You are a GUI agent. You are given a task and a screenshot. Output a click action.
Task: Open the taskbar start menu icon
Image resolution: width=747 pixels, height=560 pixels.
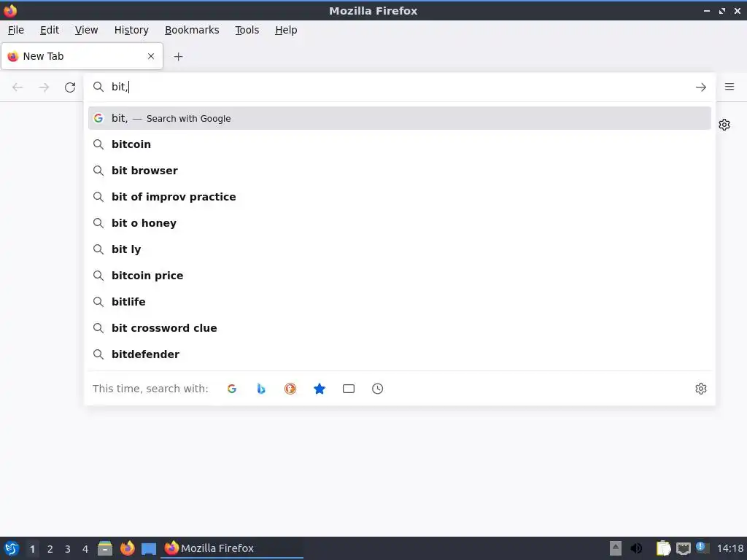coord(12,548)
